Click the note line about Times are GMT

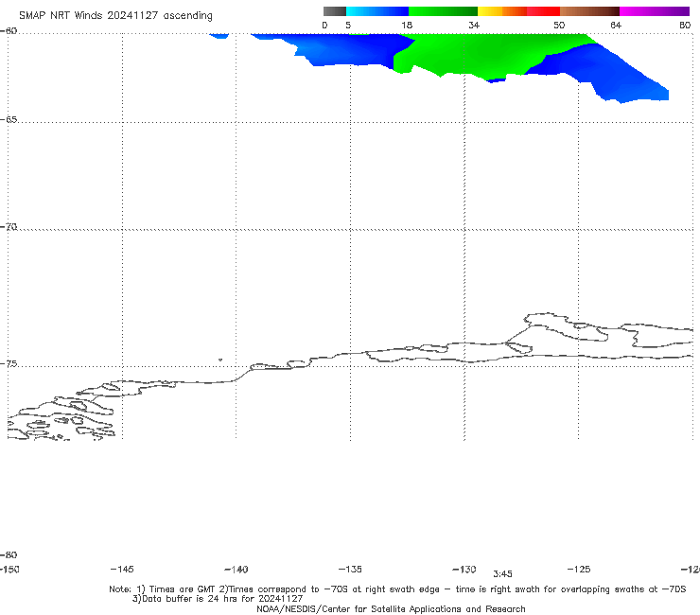click(x=397, y=589)
